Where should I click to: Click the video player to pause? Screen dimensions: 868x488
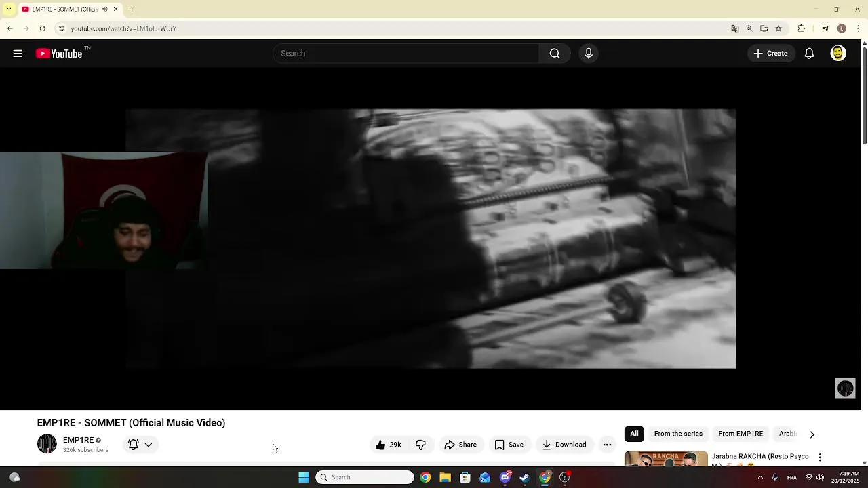click(x=431, y=239)
